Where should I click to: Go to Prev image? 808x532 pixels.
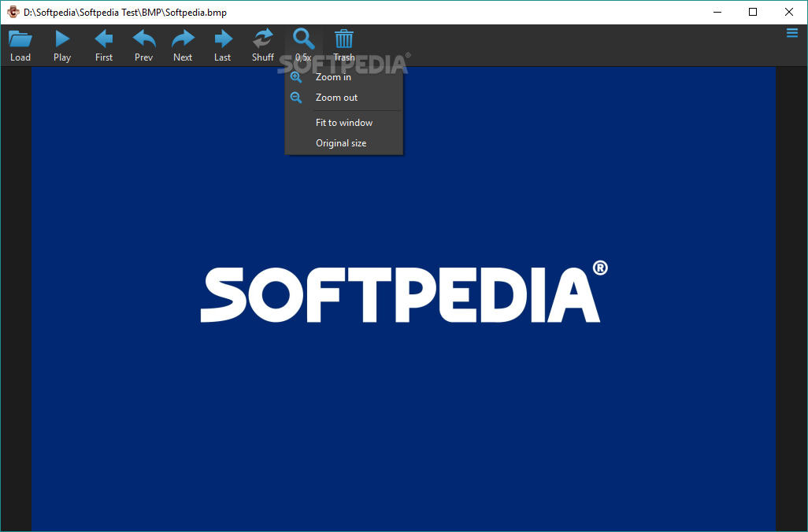(144, 46)
